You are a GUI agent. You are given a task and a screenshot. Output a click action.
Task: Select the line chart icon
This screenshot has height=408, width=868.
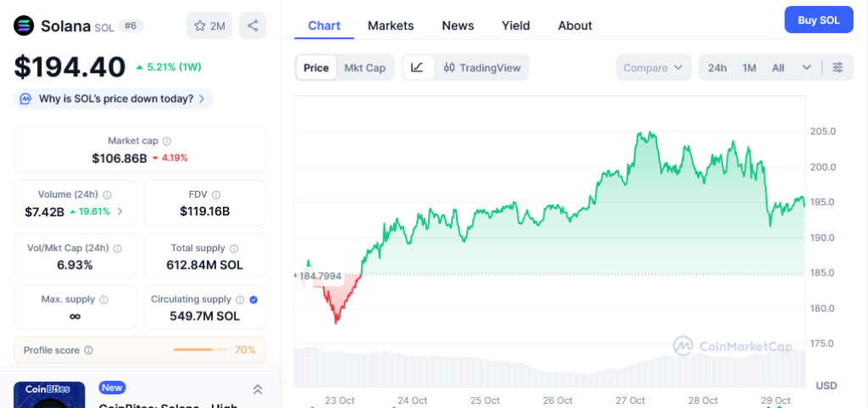point(419,68)
